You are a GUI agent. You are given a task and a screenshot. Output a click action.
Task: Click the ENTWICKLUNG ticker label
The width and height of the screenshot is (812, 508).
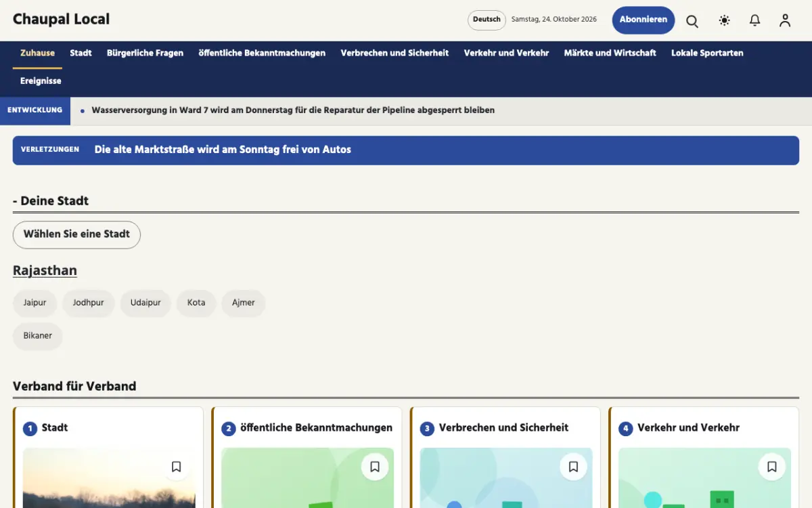(35, 110)
